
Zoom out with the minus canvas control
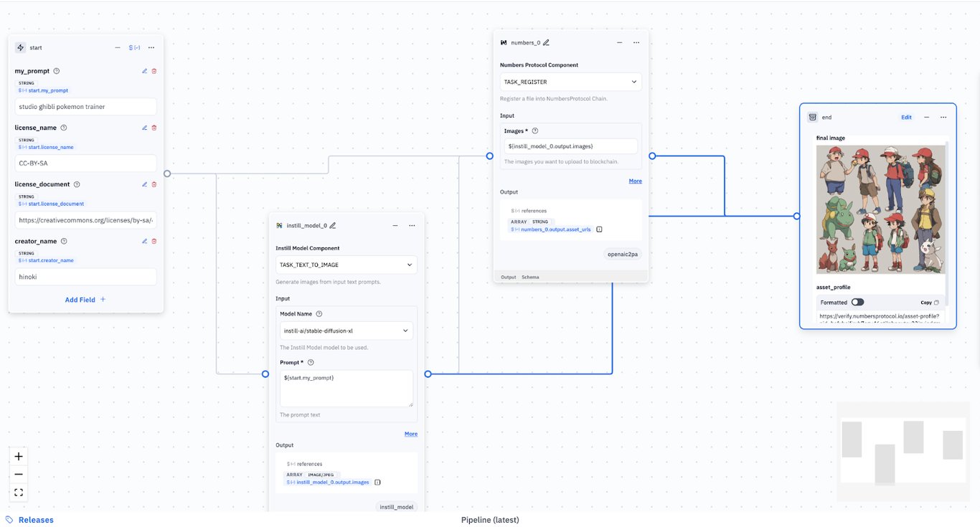(19, 474)
